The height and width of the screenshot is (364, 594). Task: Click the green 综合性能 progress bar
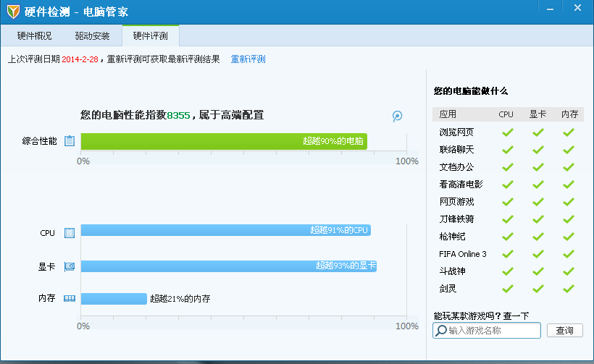click(224, 141)
